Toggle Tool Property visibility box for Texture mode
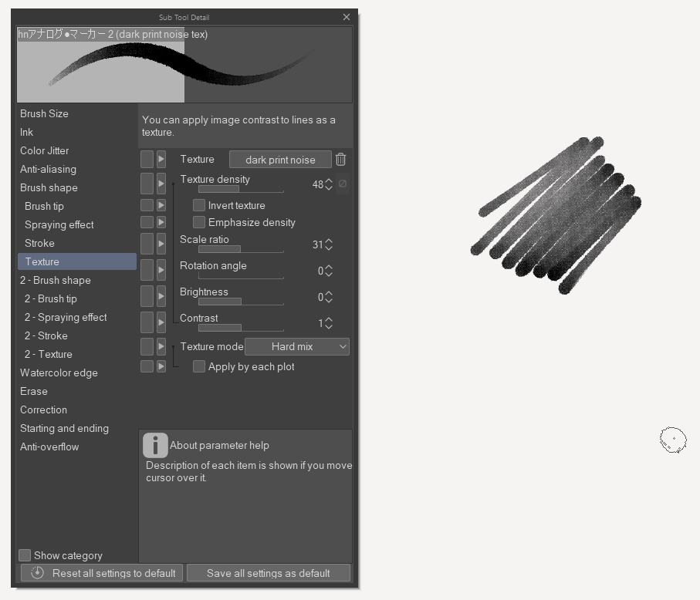 coord(147,346)
